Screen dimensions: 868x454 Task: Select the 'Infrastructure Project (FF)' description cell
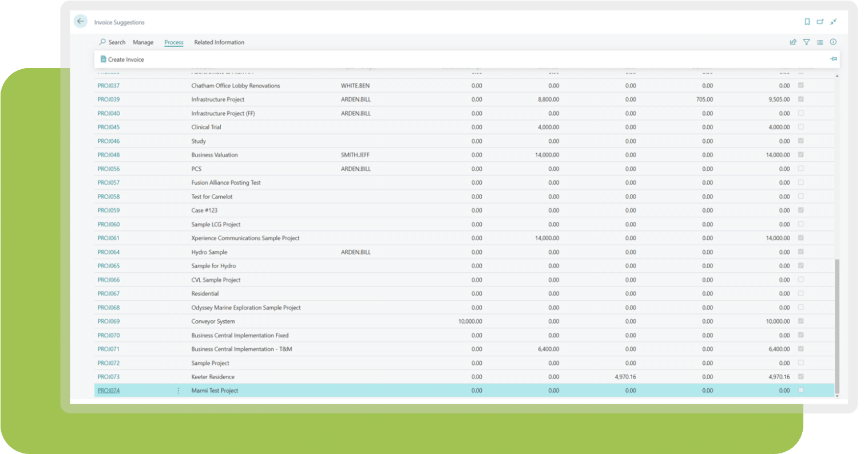click(223, 113)
